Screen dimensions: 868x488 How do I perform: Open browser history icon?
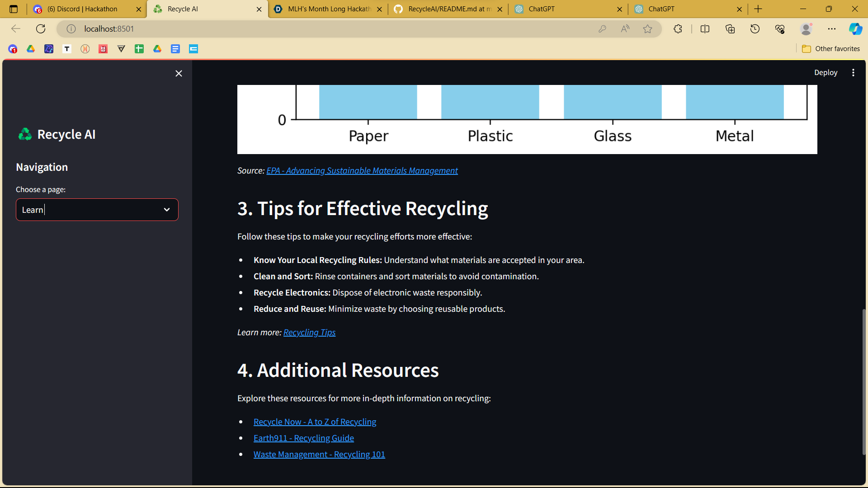(755, 29)
